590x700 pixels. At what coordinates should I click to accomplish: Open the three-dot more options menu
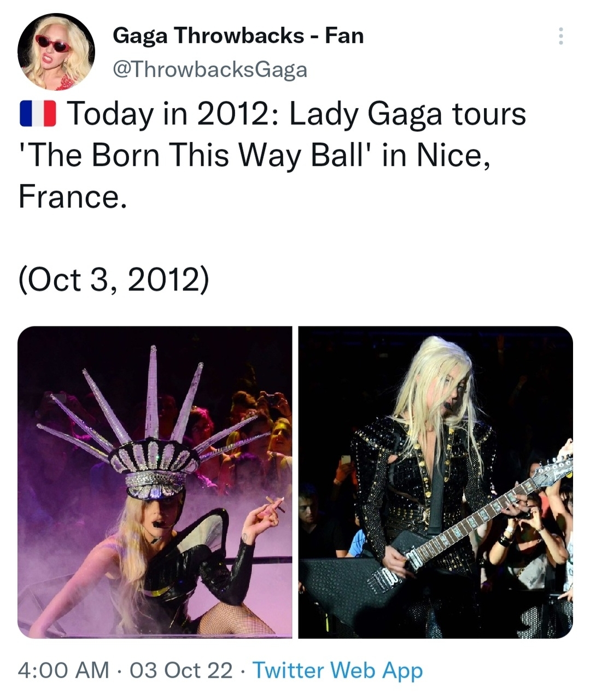pyautogui.click(x=560, y=36)
